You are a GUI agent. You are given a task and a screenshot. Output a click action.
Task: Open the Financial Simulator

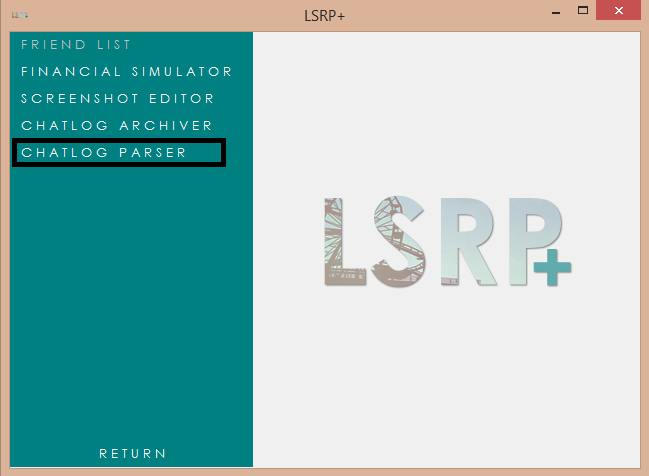tap(126, 72)
